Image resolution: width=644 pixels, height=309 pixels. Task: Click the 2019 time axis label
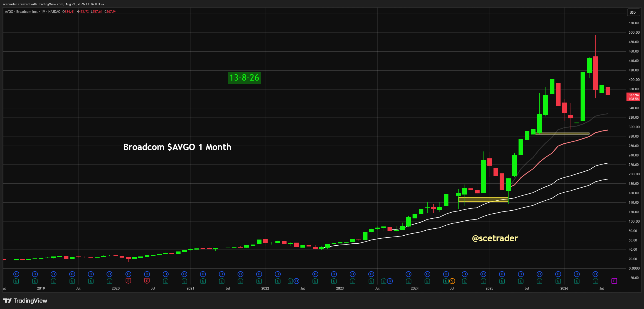(41, 288)
